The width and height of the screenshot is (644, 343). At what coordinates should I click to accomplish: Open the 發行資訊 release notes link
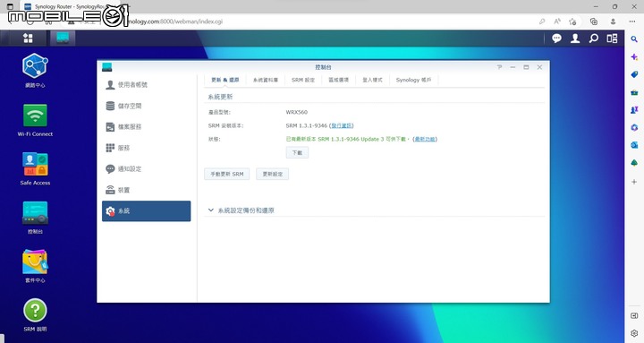pos(342,125)
